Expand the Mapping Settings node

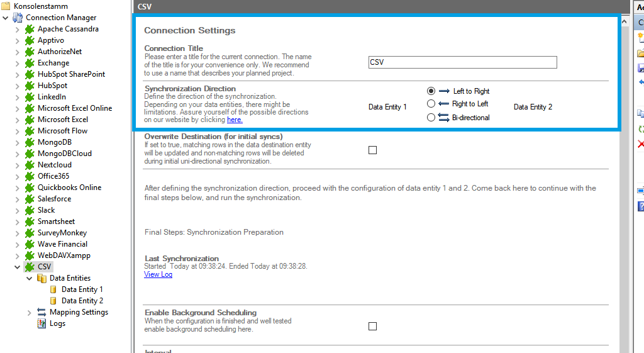[29, 312]
